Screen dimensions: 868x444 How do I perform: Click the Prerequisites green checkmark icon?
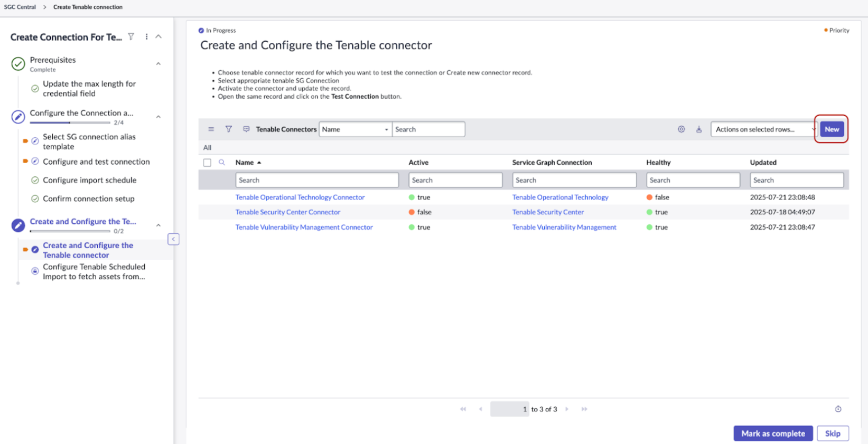pos(18,64)
